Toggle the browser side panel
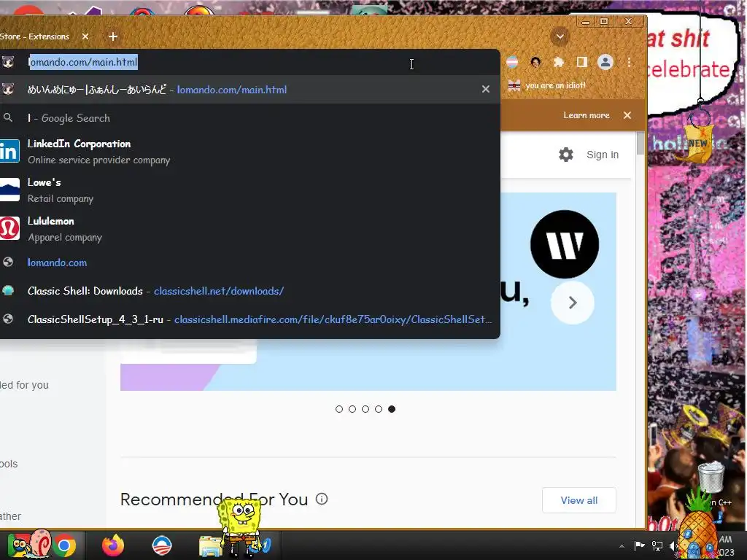Viewport: 747px width, 560px height. [x=581, y=62]
